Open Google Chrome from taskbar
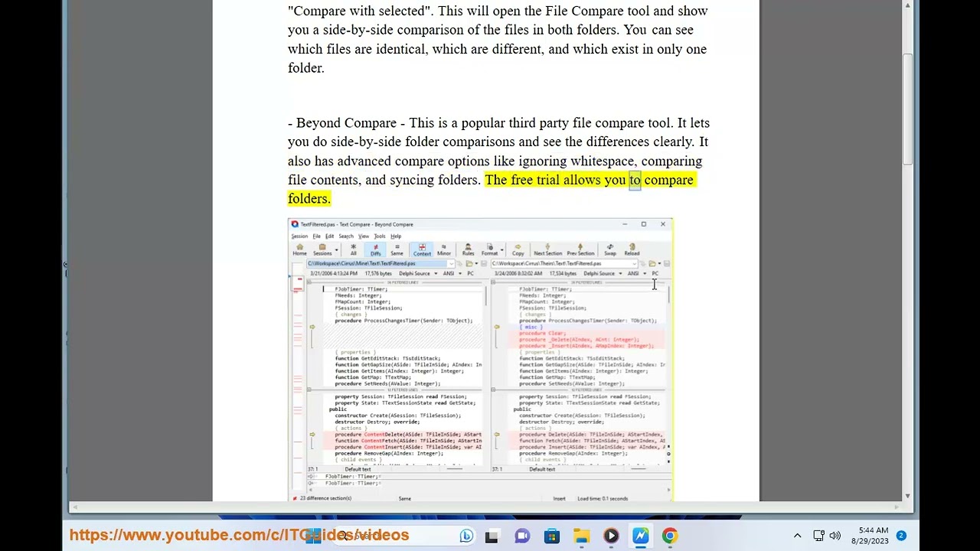Viewport: 980px width, 551px height. click(x=670, y=536)
